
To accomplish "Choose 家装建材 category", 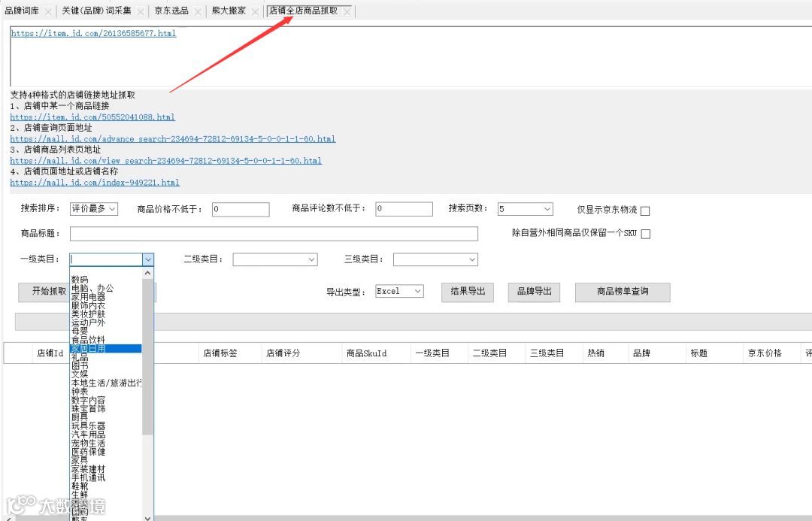I will coord(88,468).
